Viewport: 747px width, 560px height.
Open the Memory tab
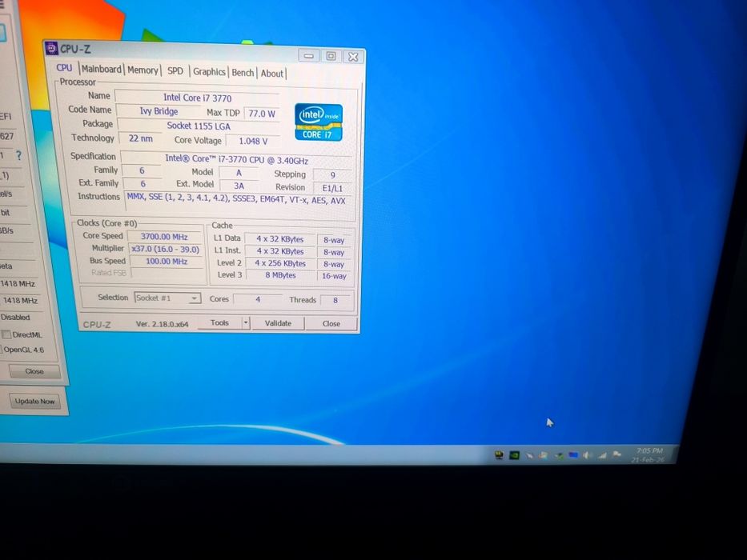click(143, 70)
